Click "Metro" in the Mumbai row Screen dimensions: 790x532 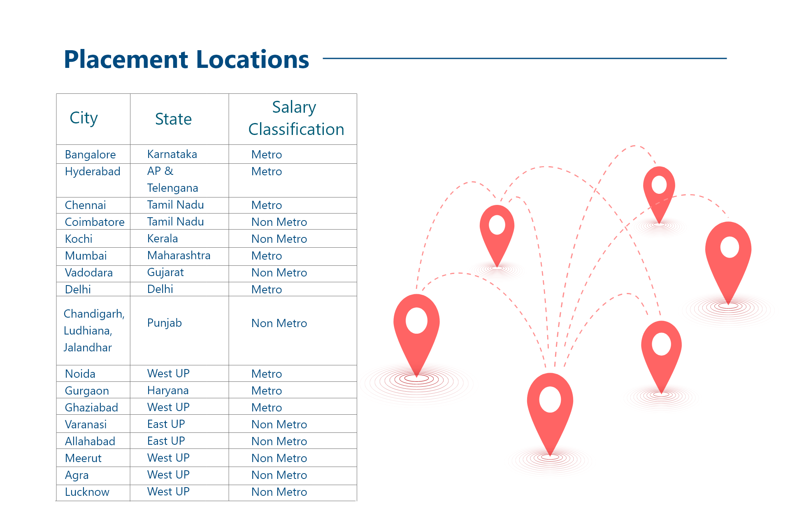coord(267,256)
